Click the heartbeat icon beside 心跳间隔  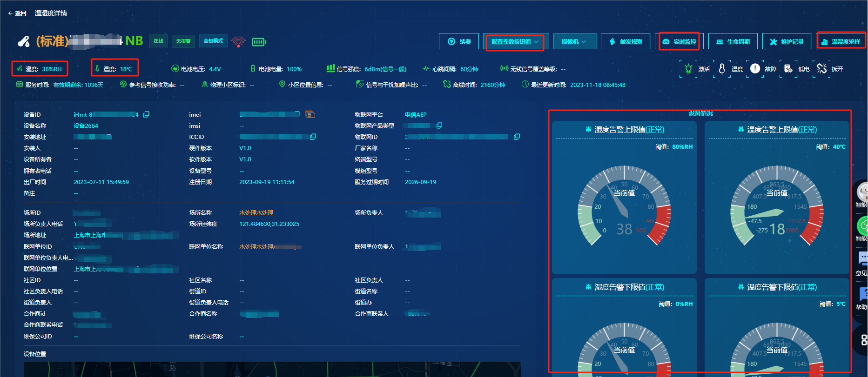pyautogui.click(x=426, y=69)
